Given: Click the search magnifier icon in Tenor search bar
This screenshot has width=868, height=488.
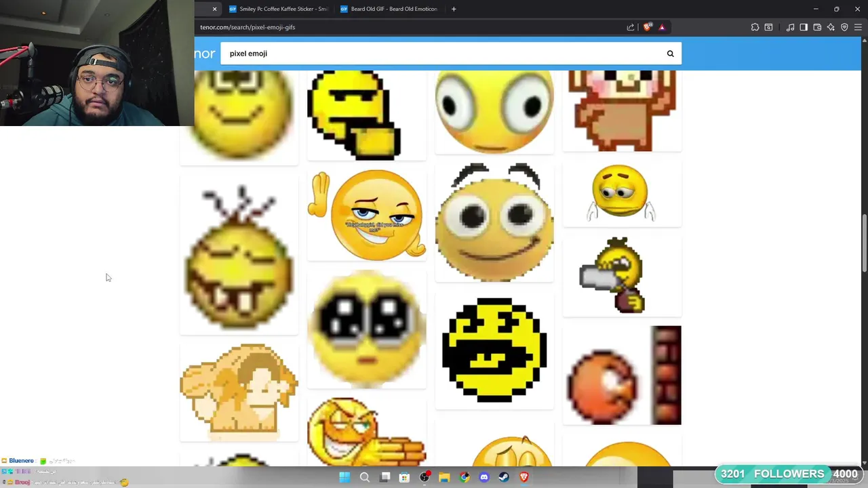Looking at the screenshot, I should click(x=670, y=54).
